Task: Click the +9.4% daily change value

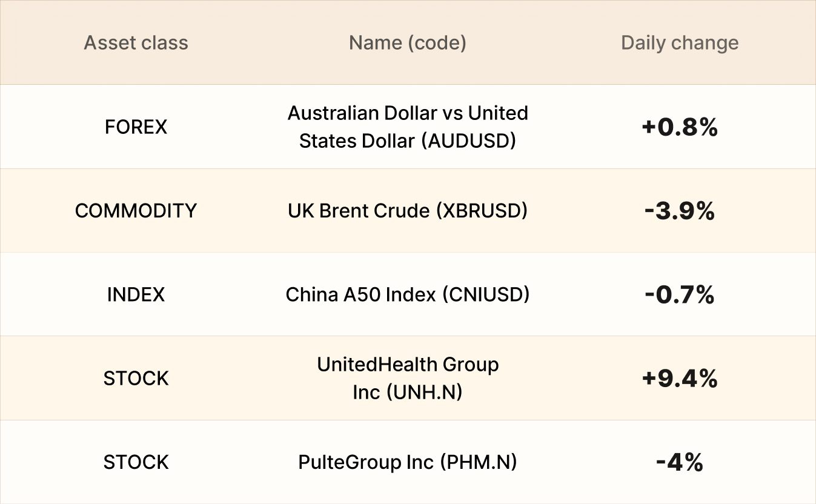Action: tap(680, 379)
